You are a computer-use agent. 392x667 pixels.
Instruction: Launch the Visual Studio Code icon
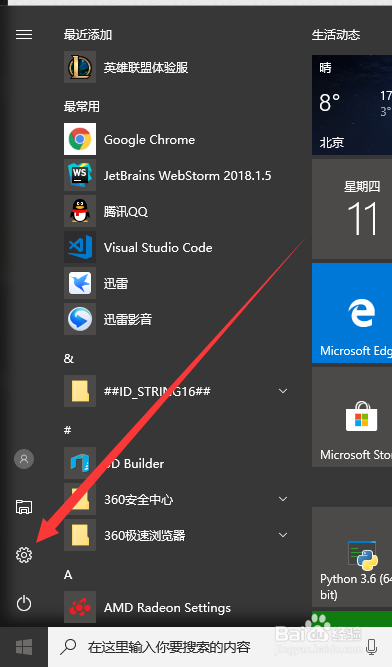80,247
